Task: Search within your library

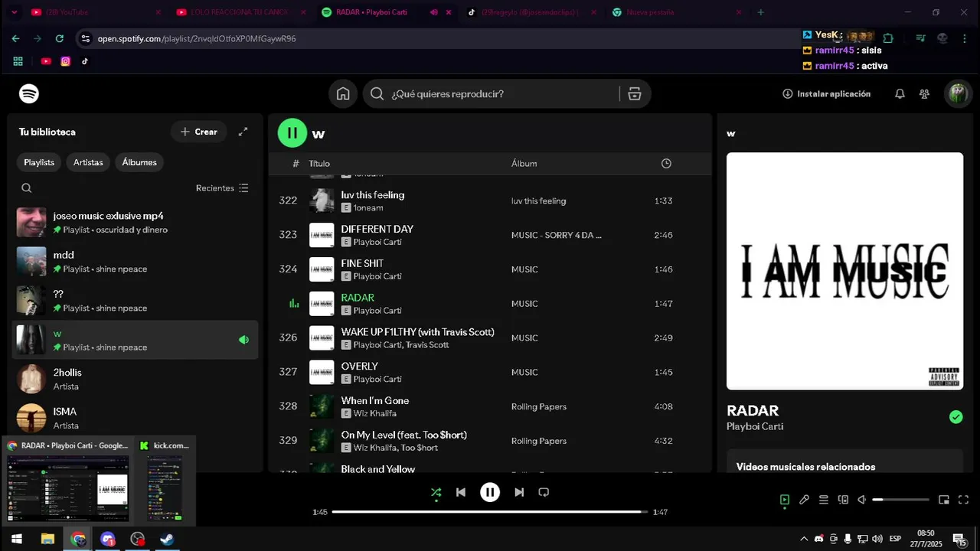Action: click(x=27, y=188)
